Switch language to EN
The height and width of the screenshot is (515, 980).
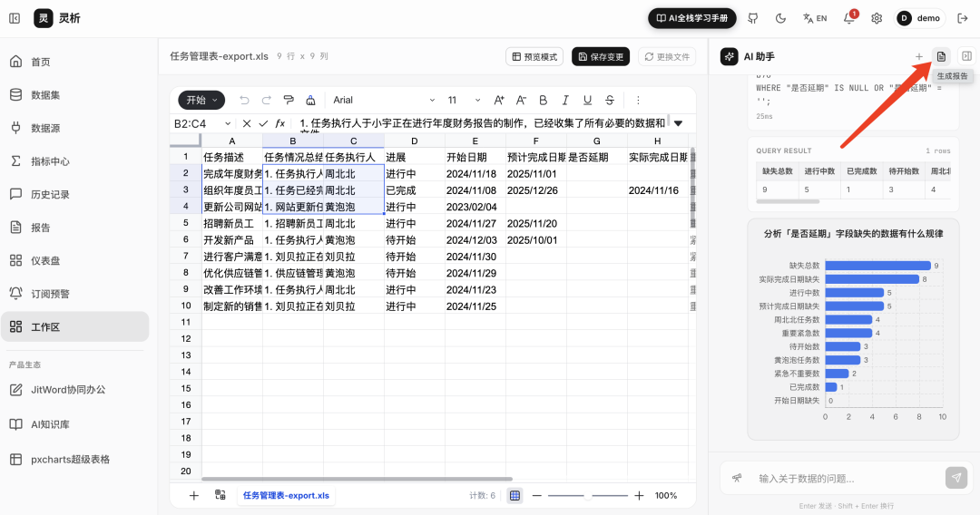(x=814, y=18)
